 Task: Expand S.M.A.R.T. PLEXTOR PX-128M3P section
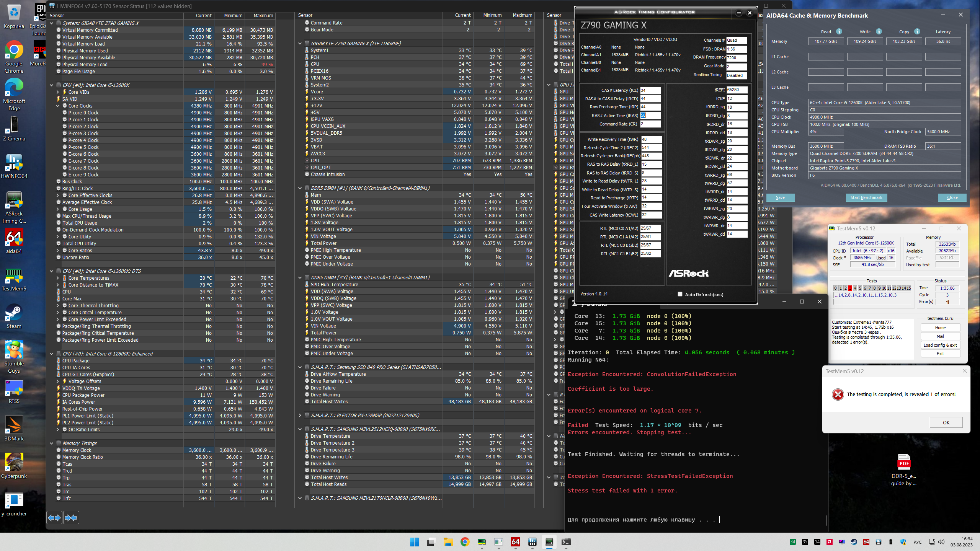click(x=300, y=415)
